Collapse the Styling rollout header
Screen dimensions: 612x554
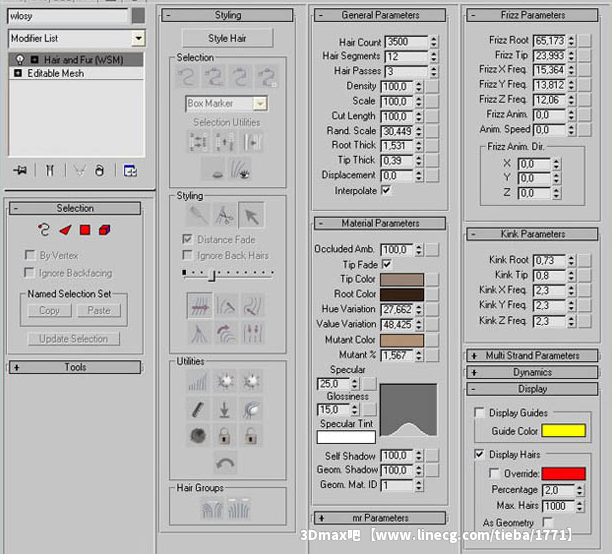click(227, 15)
